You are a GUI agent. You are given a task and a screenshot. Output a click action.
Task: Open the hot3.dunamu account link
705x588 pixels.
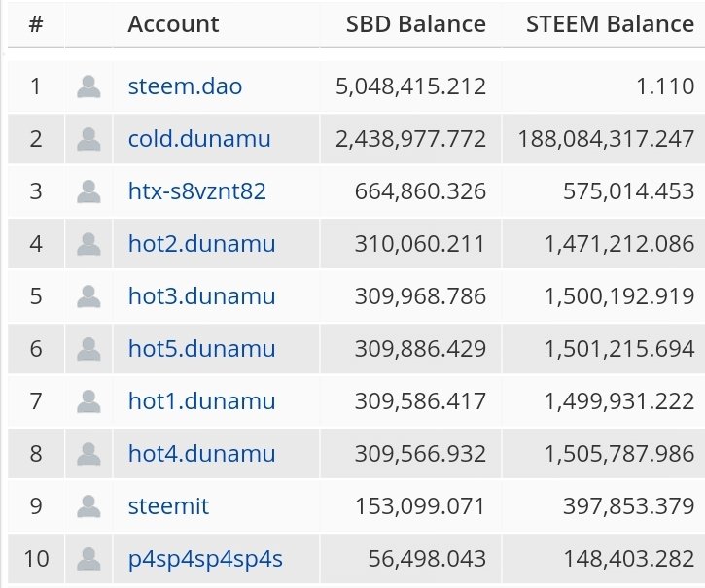coord(201,296)
